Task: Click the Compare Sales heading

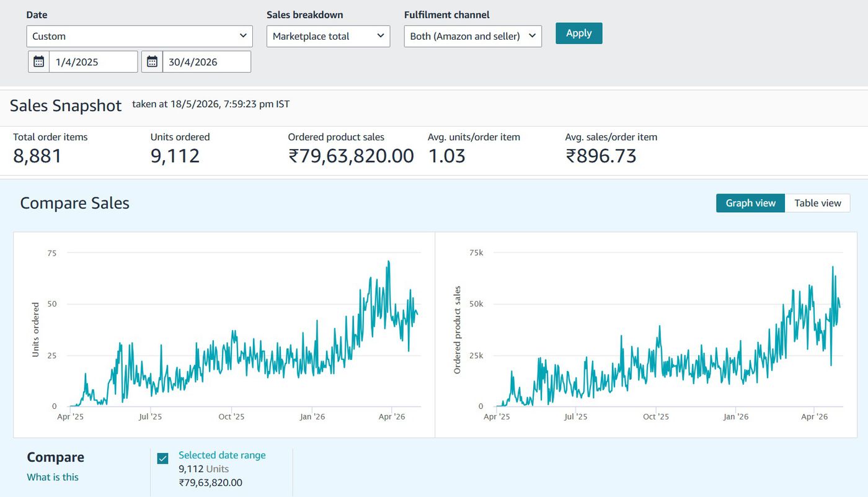Action: coord(75,203)
